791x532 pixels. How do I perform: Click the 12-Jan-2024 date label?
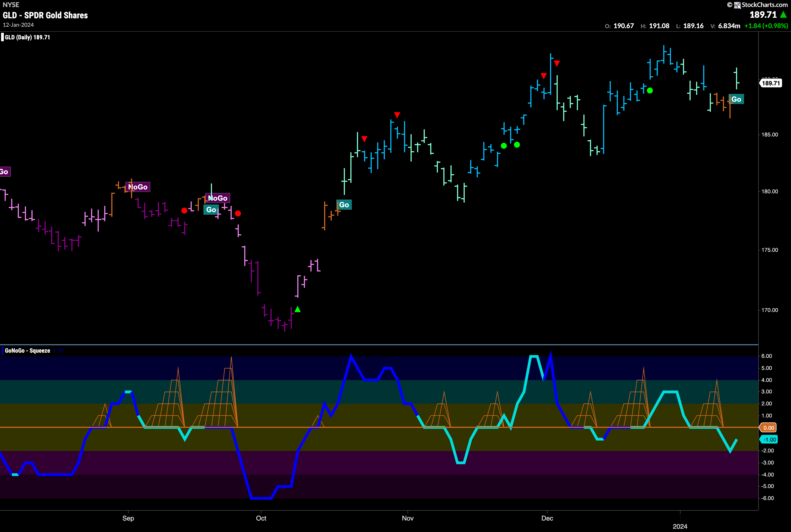click(18, 25)
